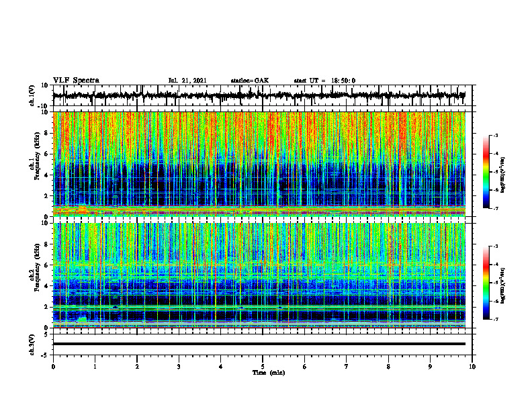Screen dimensions: 532x411
Task: Click the "ch.1(V)" waveform axis label
Action: tap(32, 95)
